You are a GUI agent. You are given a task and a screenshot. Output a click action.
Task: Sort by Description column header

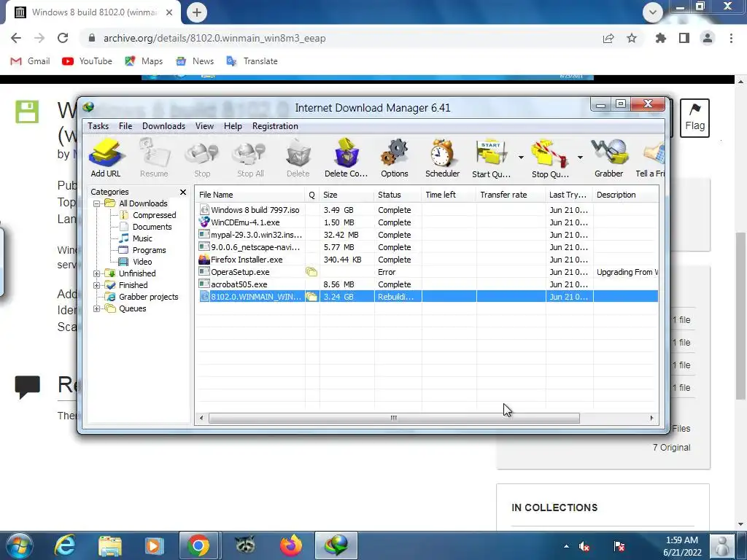point(625,195)
